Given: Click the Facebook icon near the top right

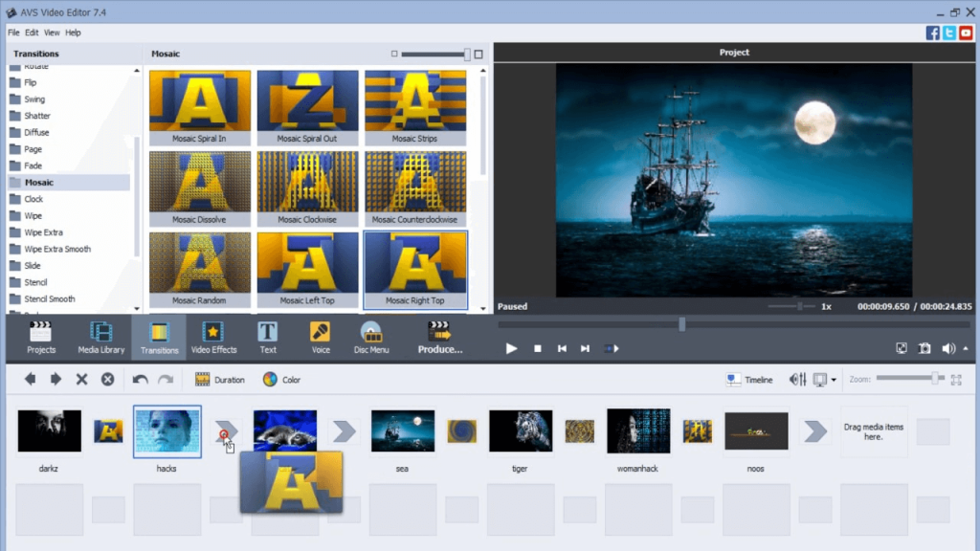Looking at the screenshot, I should pyautogui.click(x=931, y=32).
